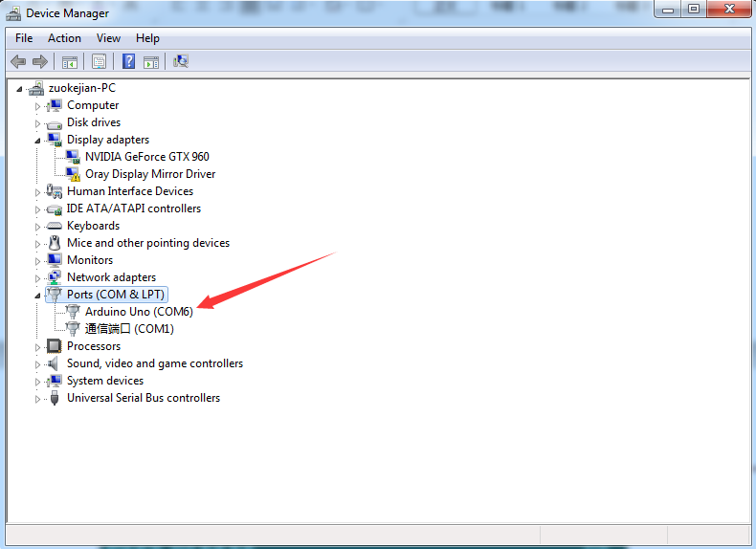The width and height of the screenshot is (756, 549).
Task: Expand Mice and other pointing devices node
Action: coord(37,244)
